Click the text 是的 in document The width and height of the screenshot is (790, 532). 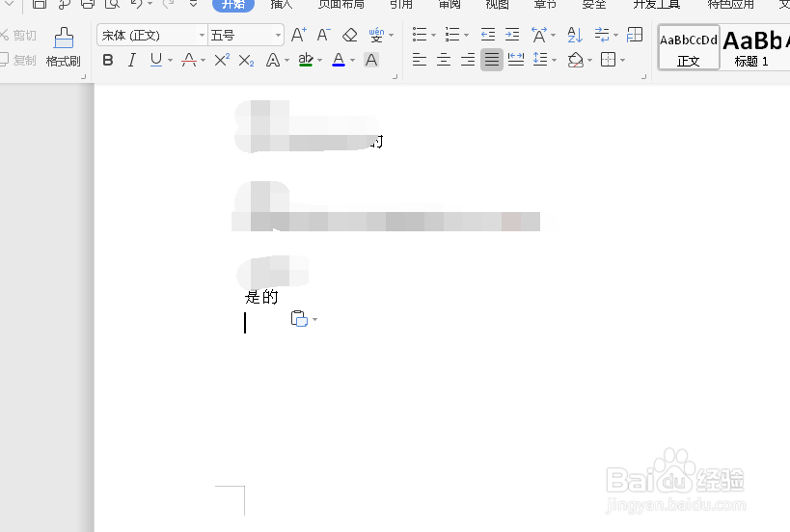(261, 297)
